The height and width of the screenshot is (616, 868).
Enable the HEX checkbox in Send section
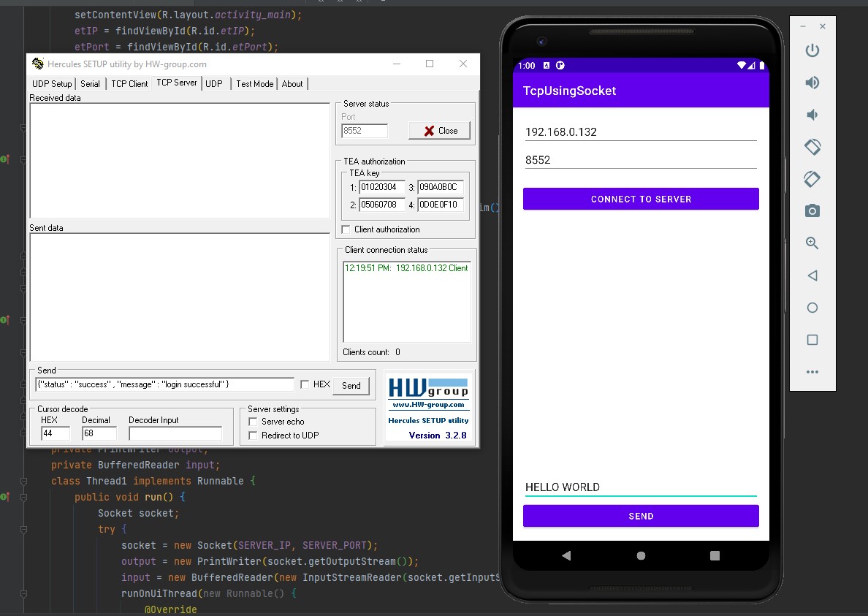click(305, 384)
